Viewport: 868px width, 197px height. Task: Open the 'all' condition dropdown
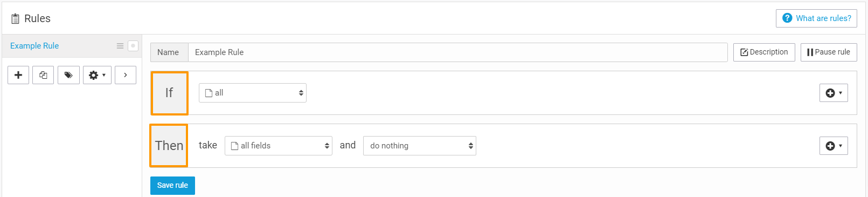[253, 93]
